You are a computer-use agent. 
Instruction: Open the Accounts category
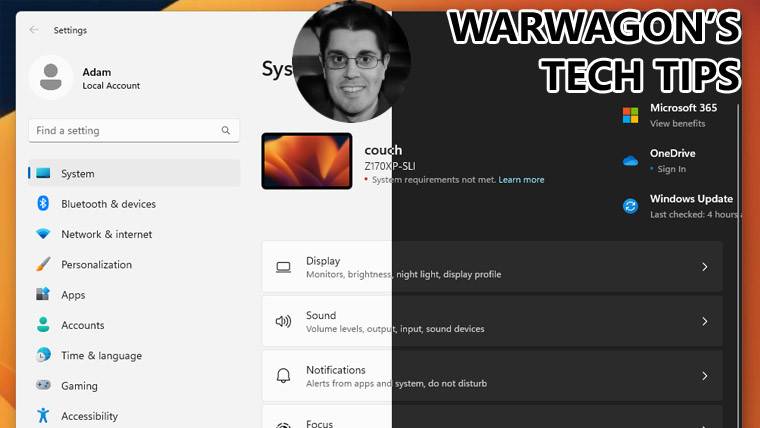point(134,325)
